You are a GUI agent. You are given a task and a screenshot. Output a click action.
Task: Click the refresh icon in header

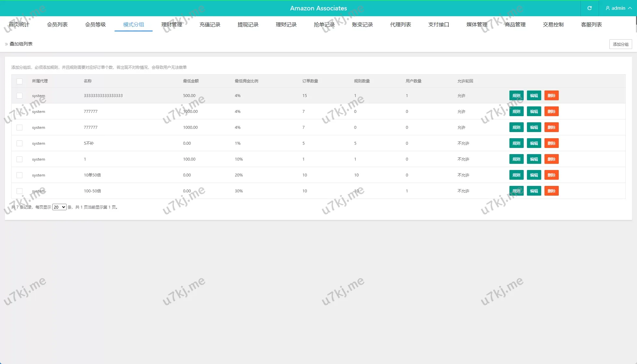(x=590, y=8)
